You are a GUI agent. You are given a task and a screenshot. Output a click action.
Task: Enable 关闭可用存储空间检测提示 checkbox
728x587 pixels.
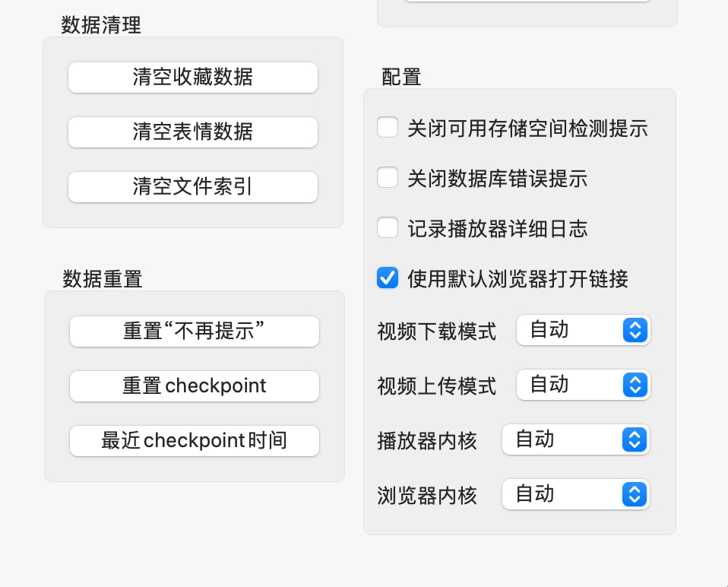tap(388, 127)
